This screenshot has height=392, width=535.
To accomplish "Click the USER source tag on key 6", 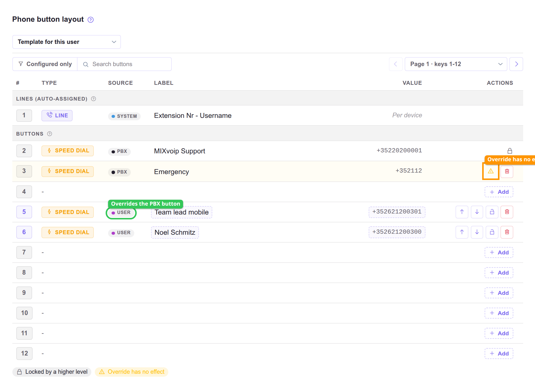I will (121, 233).
